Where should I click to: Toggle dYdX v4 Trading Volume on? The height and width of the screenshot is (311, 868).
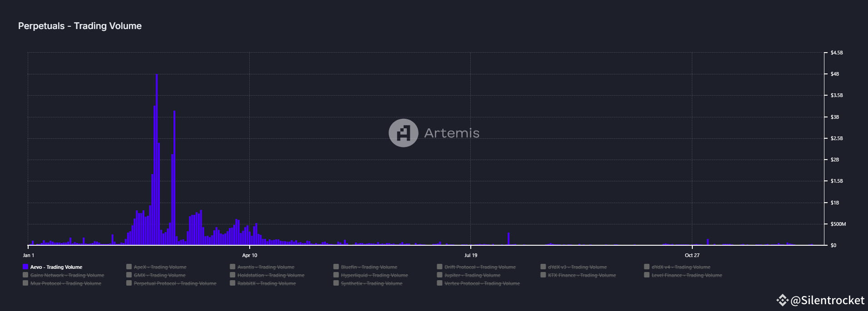click(677, 267)
